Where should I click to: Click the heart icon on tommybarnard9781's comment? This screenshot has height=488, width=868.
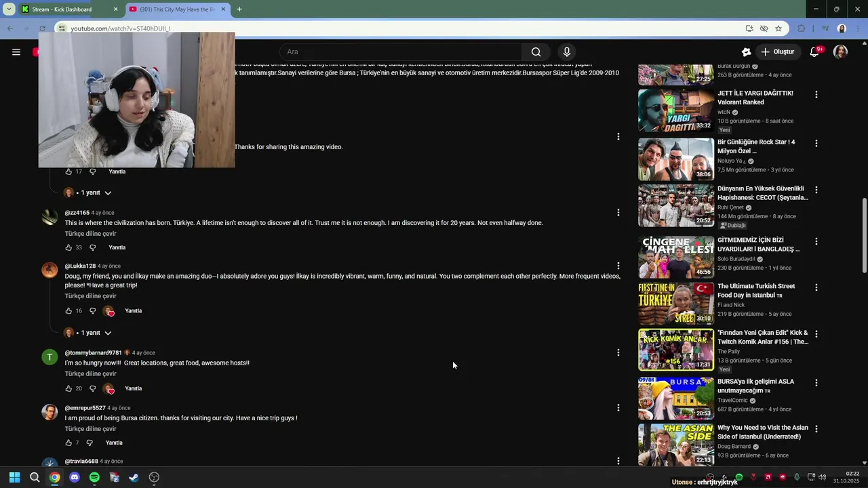tap(108, 389)
